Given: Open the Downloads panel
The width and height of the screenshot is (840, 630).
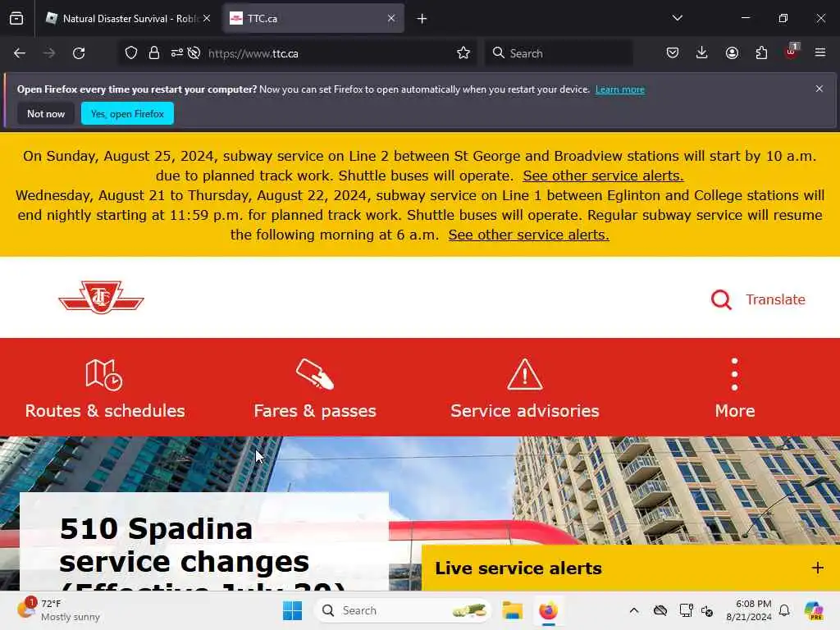Looking at the screenshot, I should (x=702, y=53).
